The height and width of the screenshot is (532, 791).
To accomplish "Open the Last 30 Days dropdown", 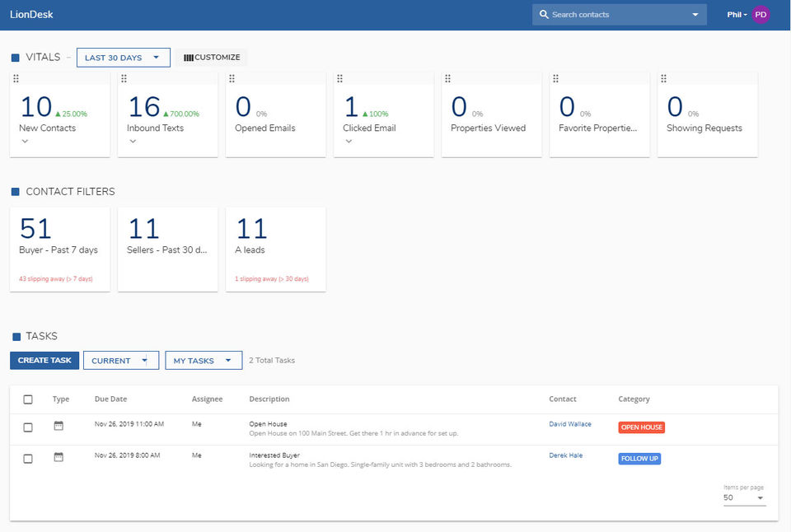I will tap(123, 58).
